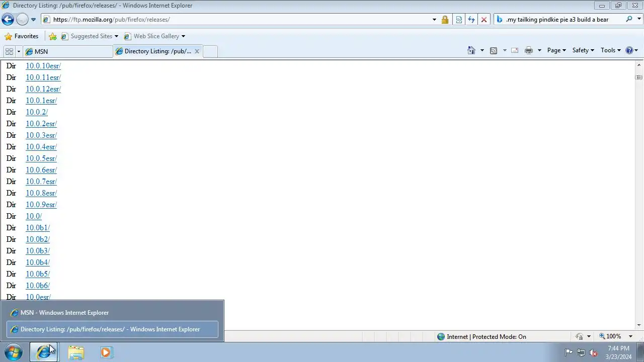This screenshot has height=362, width=644.
Task: Open the 10.0b4/ directory link
Action: [x=38, y=262]
